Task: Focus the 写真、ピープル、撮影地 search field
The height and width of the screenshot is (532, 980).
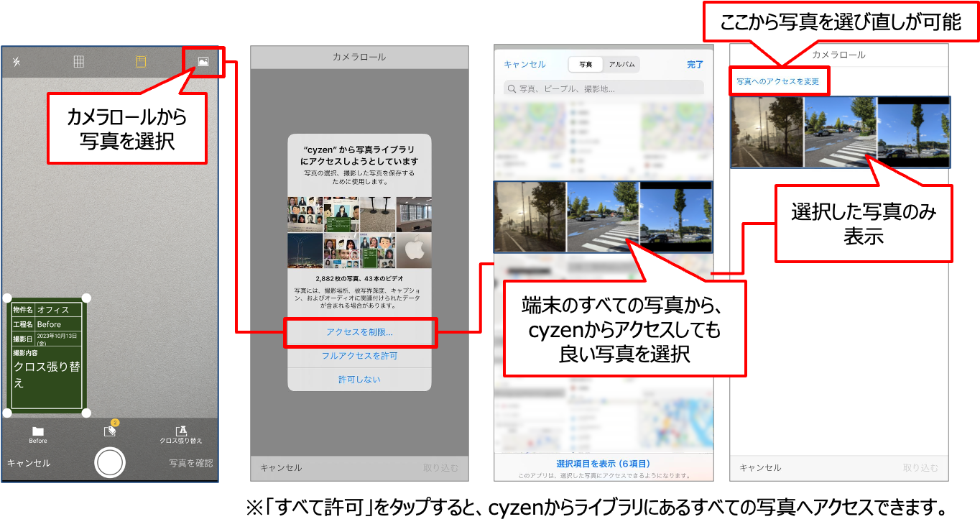Action: coord(604,88)
